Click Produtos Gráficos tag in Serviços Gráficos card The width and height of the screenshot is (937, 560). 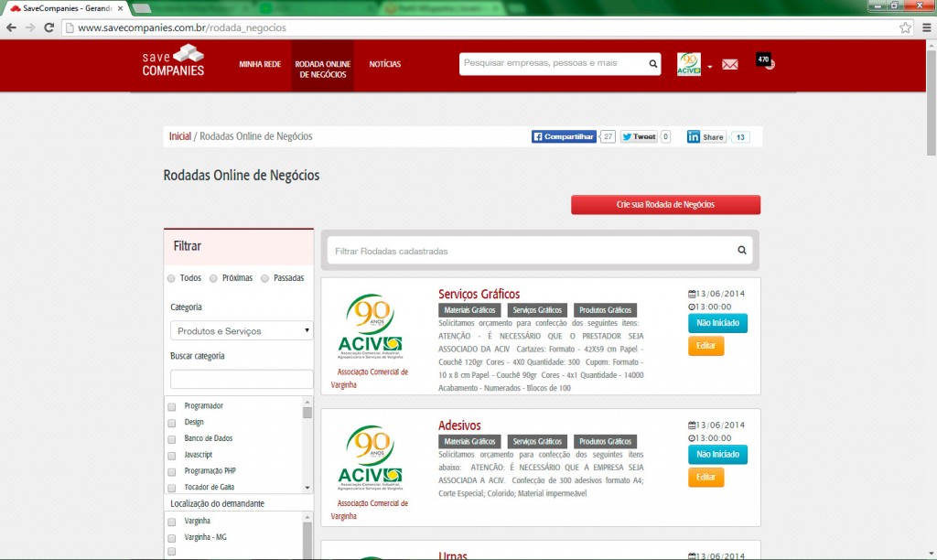[x=606, y=310]
